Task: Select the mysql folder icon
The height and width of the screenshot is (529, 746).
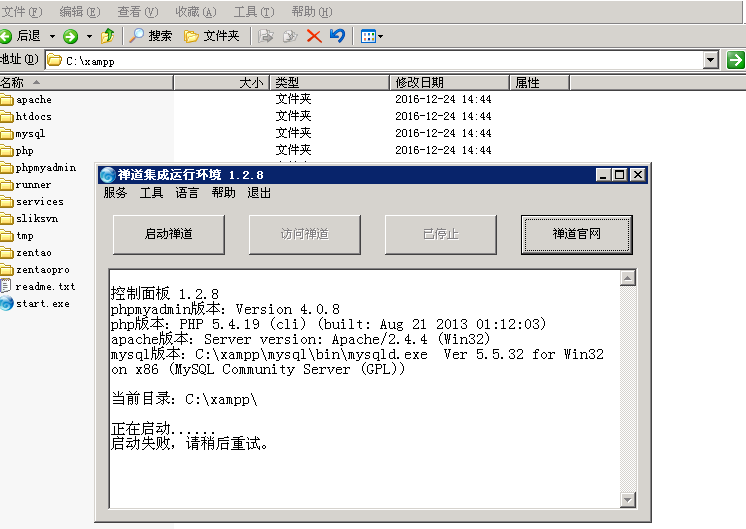Action: (x=7, y=134)
